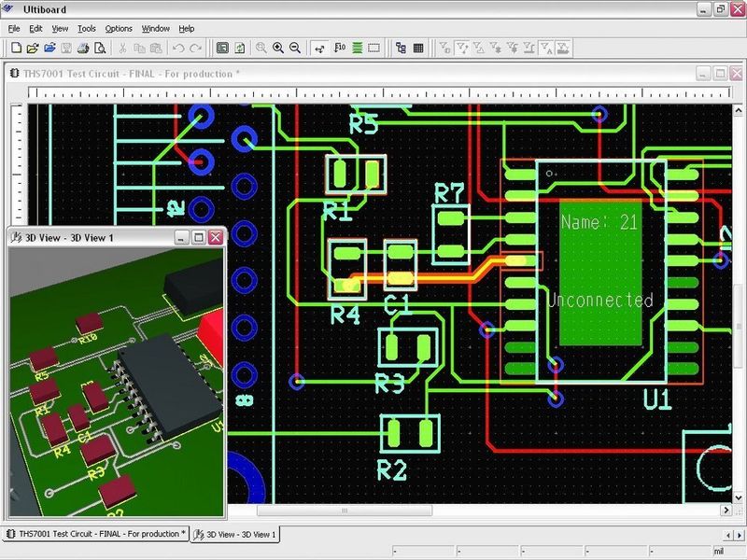Viewport: 747px width, 560px height.
Task: Click the R7 component label
Action: coord(449,194)
